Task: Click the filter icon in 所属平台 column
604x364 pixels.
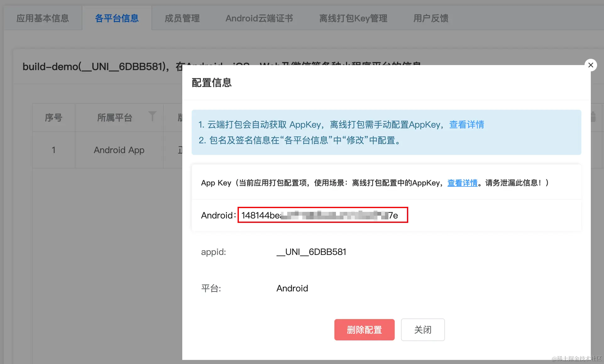Action: [152, 116]
